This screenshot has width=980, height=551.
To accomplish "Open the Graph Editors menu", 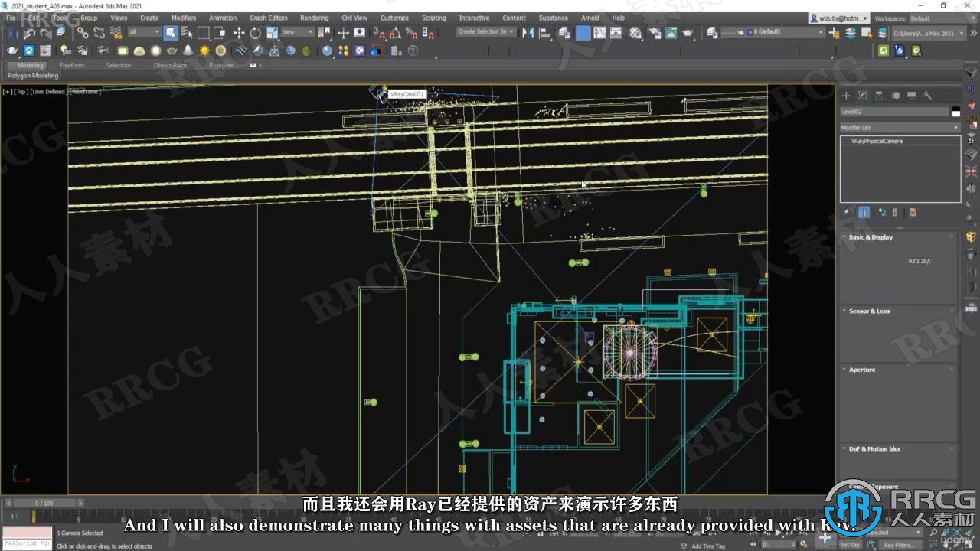I will point(269,18).
